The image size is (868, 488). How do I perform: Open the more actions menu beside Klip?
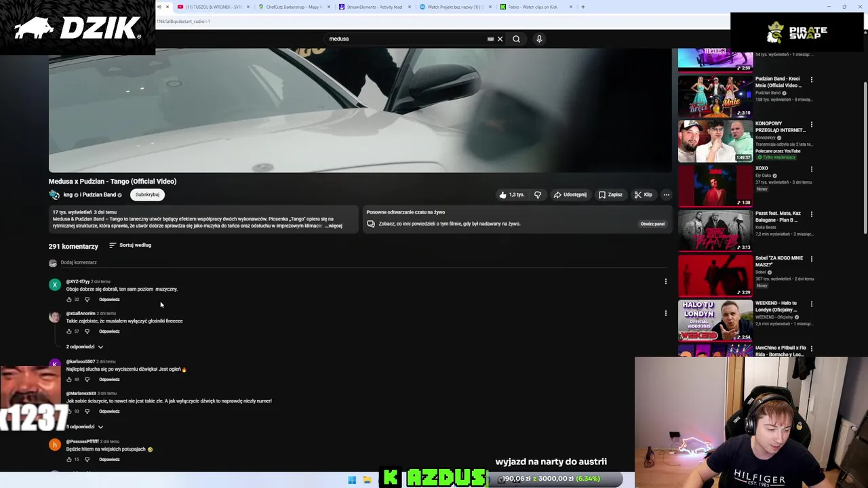(x=666, y=195)
